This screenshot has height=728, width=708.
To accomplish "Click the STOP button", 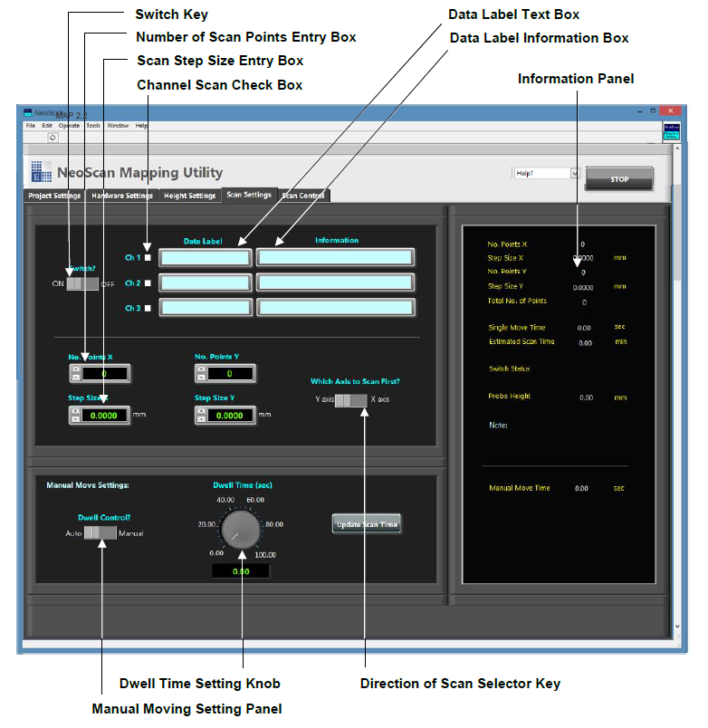I will pyautogui.click(x=619, y=178).
